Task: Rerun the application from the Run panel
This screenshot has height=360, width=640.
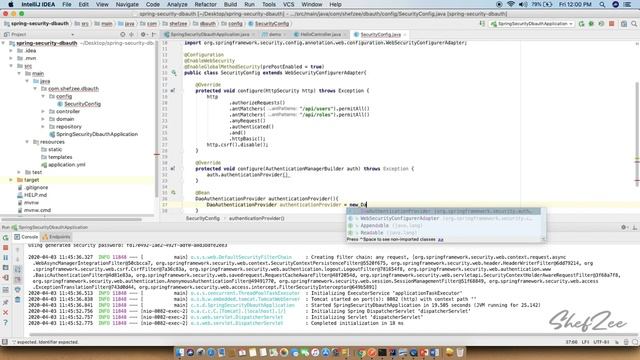Action: pyautogui.click(x=6, y=237)
